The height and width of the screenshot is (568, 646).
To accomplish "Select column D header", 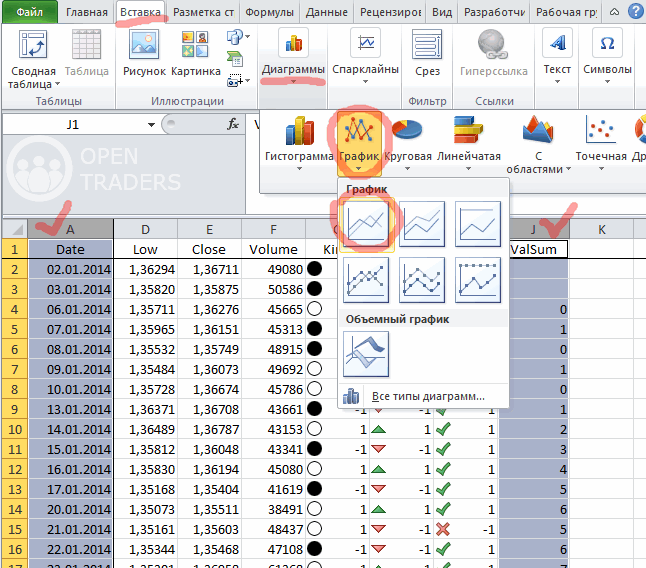I will [145, 229].
